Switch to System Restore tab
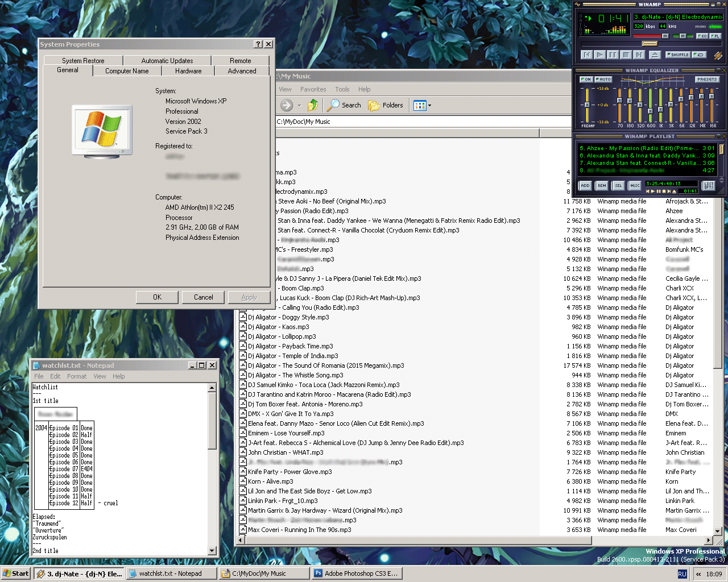This screenshot has height=582, width=728. point(83,60)
